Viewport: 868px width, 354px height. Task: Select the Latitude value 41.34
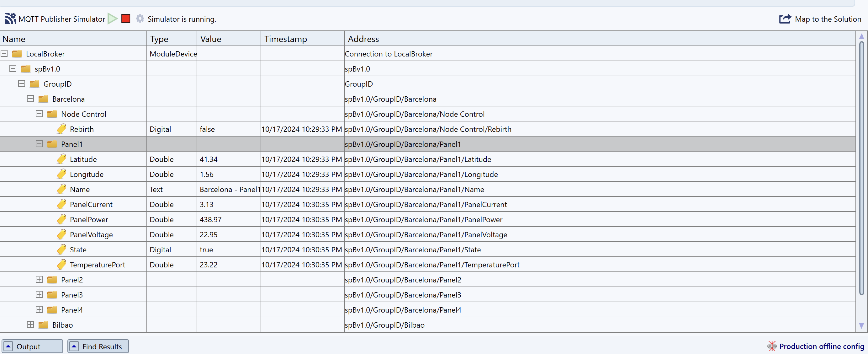[x=209, y=159]
